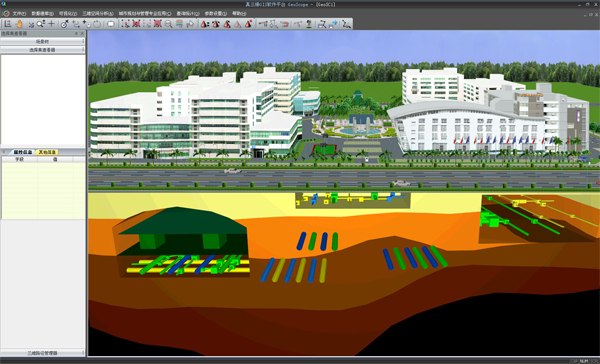Click the third red cone icon
This screenshot has width=600, height=364.
(x=227, y=24)
